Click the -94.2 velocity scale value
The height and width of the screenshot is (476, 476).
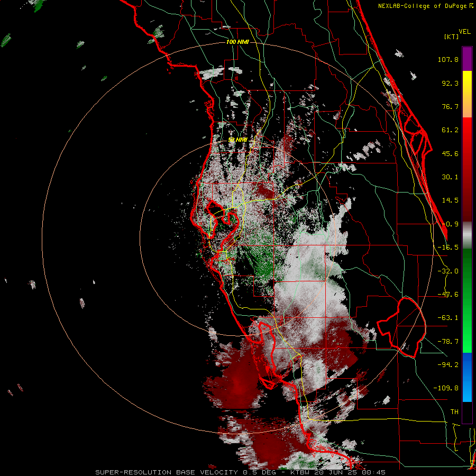point(448,365)
